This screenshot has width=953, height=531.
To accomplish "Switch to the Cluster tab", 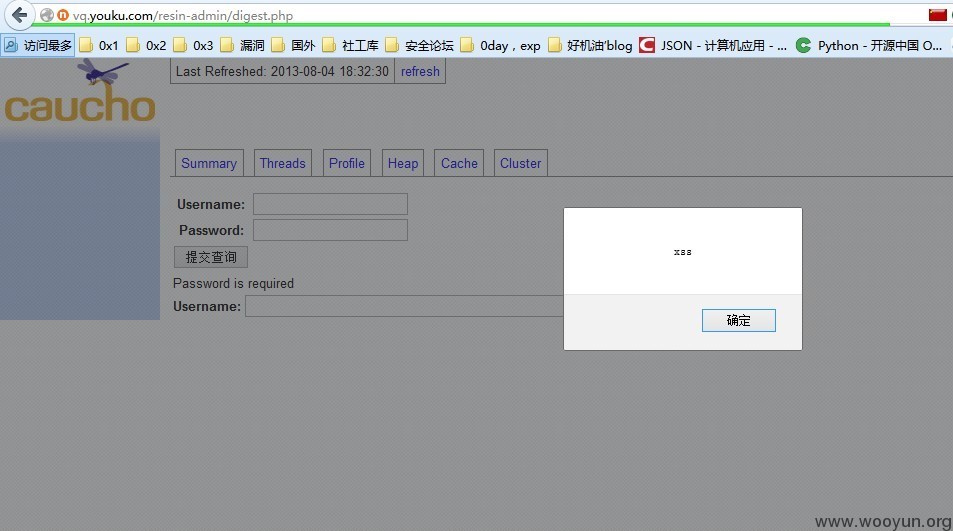I will click(520, 163).
